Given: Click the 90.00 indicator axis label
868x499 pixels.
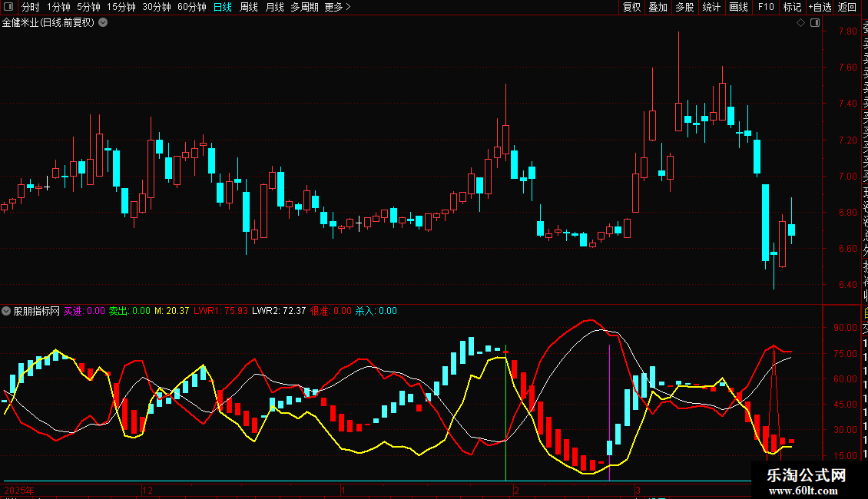Looking at the screenshot, I should coord(845,328).
